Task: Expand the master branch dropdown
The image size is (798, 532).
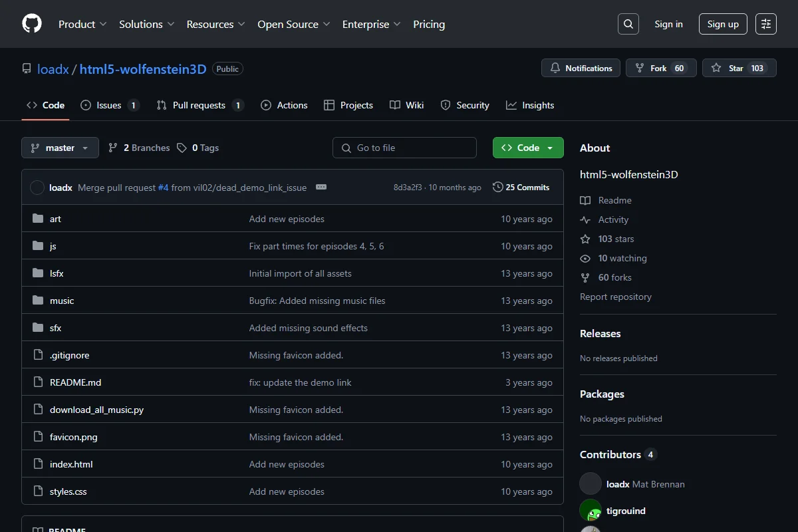Action: (60, 148)
